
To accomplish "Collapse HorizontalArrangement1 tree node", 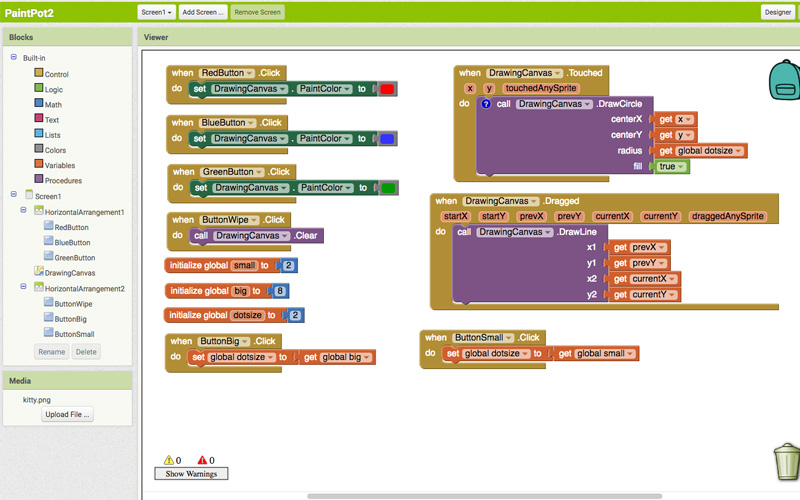I will point(23,210).
